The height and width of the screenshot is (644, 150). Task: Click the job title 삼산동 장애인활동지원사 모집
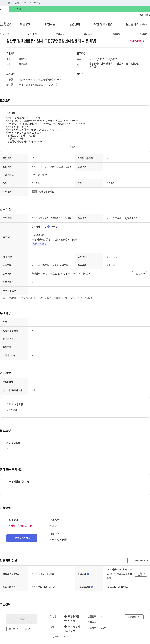point(51,41)
